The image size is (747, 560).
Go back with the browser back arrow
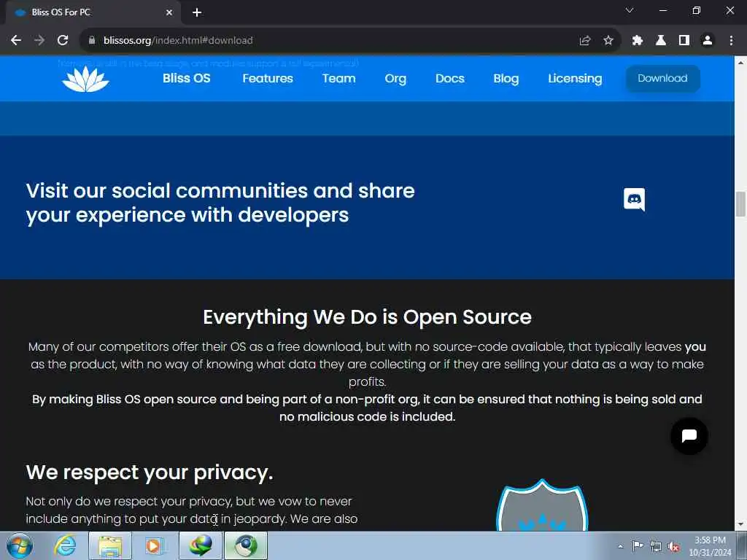(x=16, y=41)
